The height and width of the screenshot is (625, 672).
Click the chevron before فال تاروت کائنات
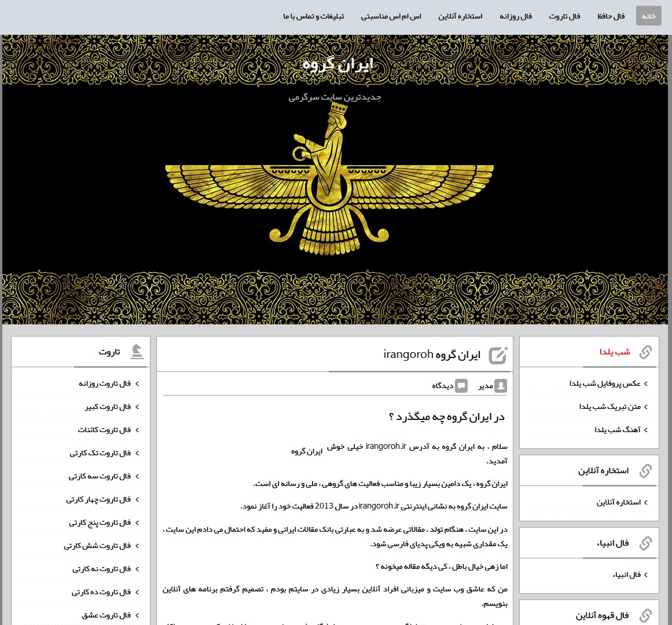click(137, 430)
